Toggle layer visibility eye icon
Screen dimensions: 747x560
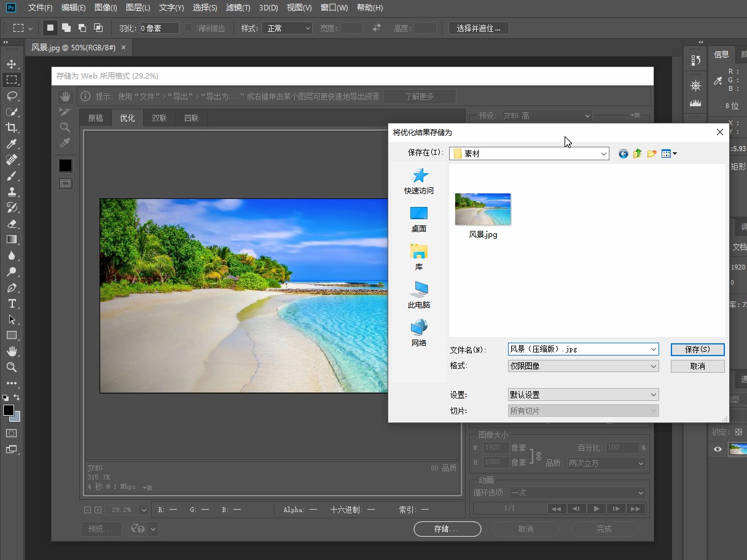click(718, 449)
